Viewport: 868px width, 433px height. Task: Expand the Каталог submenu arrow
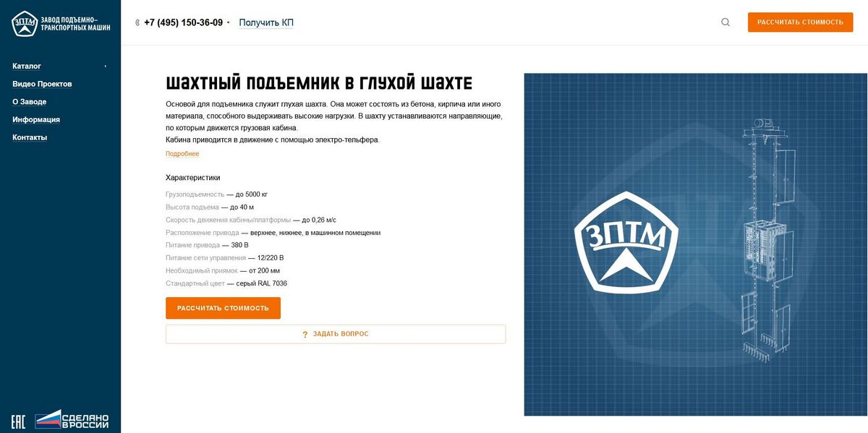click(106, 67)
